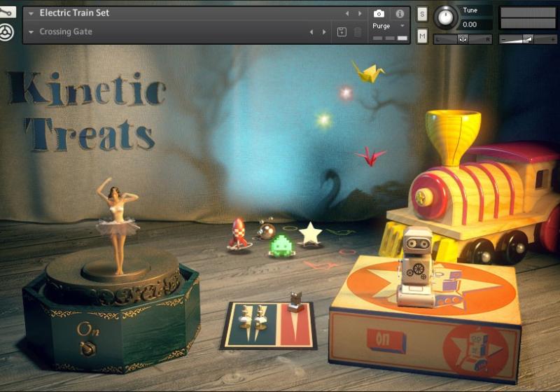Select the green space invader toy
The height and width of the screenshot is (392, 560).
tap(282, 245)
